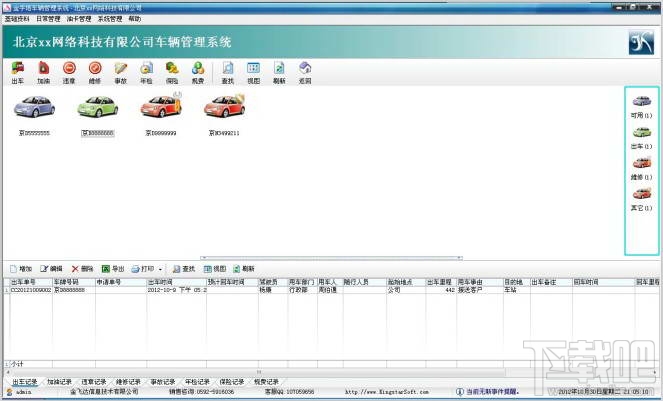Filter by 维修 repair cars in side panel
The image size is (663, 401).
[641, 168]
